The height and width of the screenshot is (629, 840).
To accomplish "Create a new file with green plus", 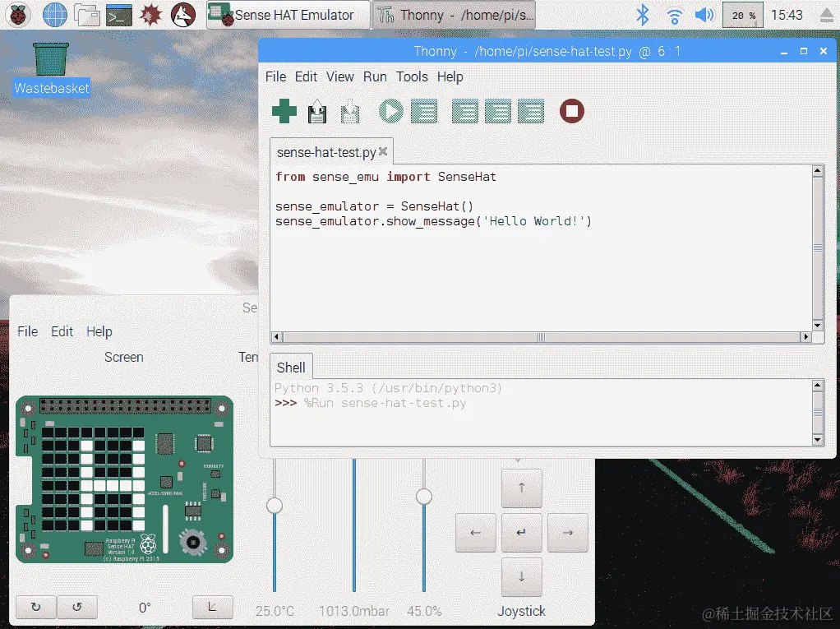I will [x=284, y=112].
